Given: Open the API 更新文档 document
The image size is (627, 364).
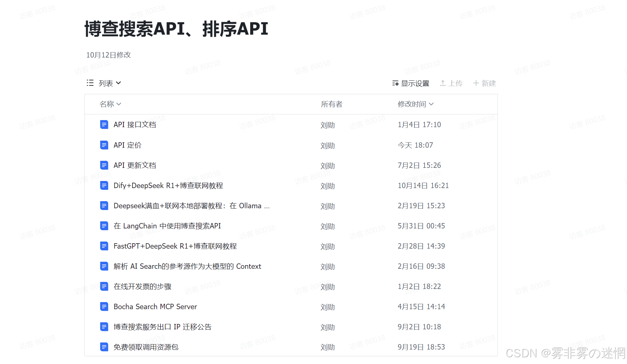Looking at the screenshot, I should coord(135,165).
